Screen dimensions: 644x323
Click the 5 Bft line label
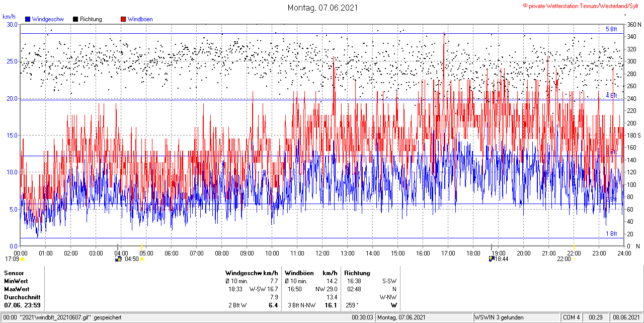coord(611,29)
